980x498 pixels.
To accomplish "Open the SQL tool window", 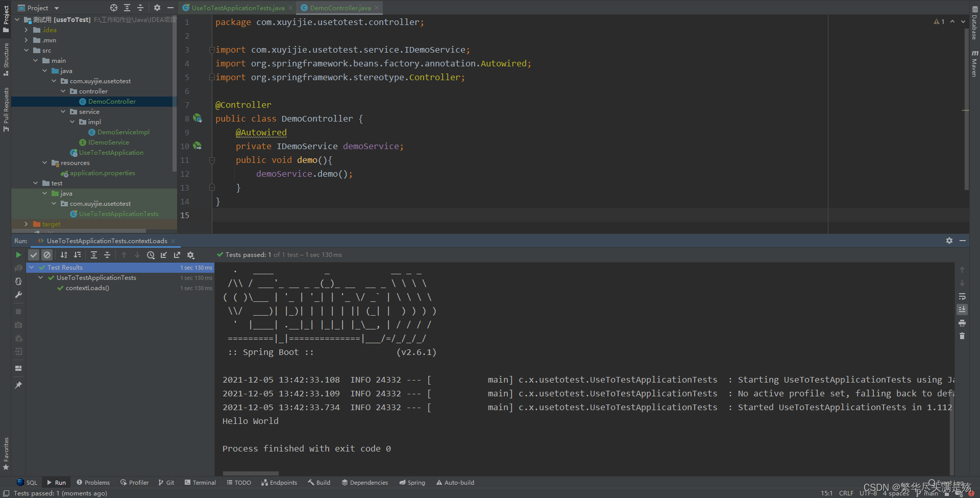I will coord(27,483).
